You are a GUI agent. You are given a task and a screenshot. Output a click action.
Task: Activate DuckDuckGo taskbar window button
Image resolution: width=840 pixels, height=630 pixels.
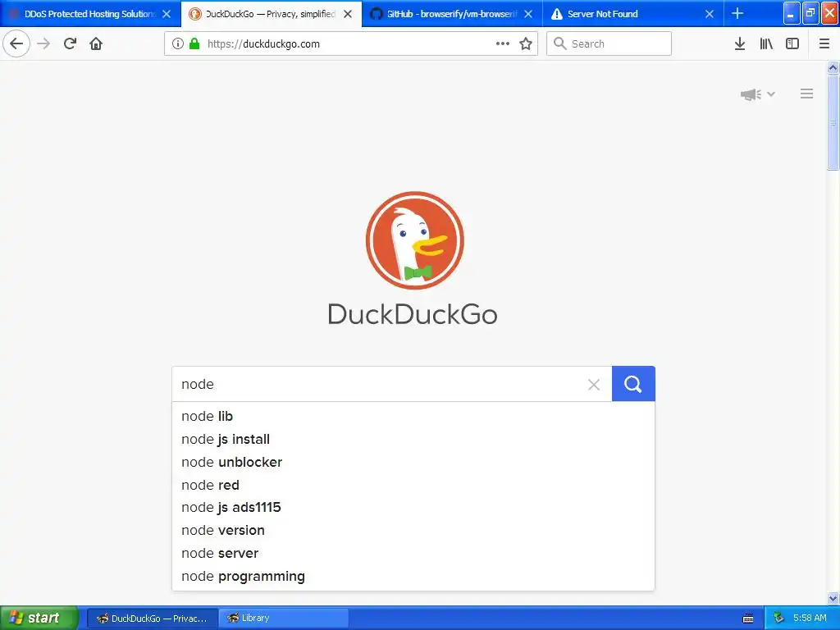click(x=152, y=619)
